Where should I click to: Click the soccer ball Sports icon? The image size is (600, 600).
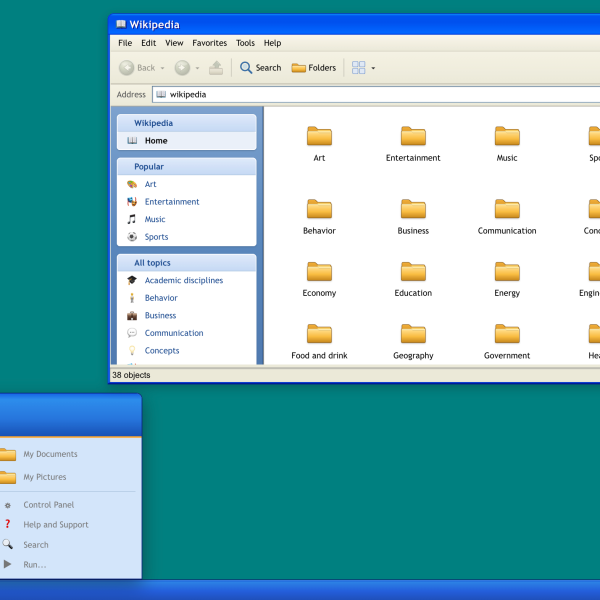(x=132, y=237)
